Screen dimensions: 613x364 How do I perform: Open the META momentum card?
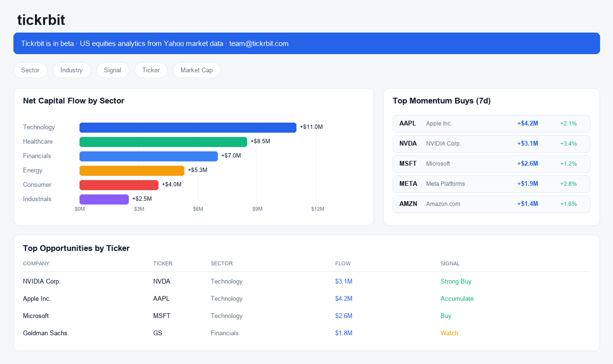pyautogui.click(x=491, y=184)
